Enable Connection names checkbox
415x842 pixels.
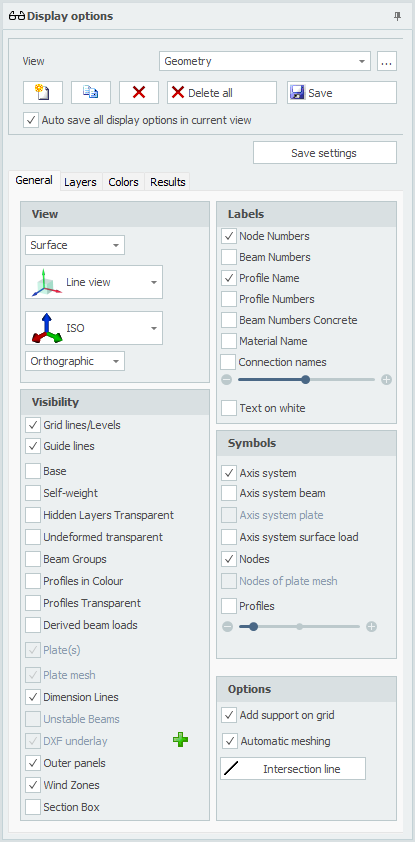coord(228,362)
